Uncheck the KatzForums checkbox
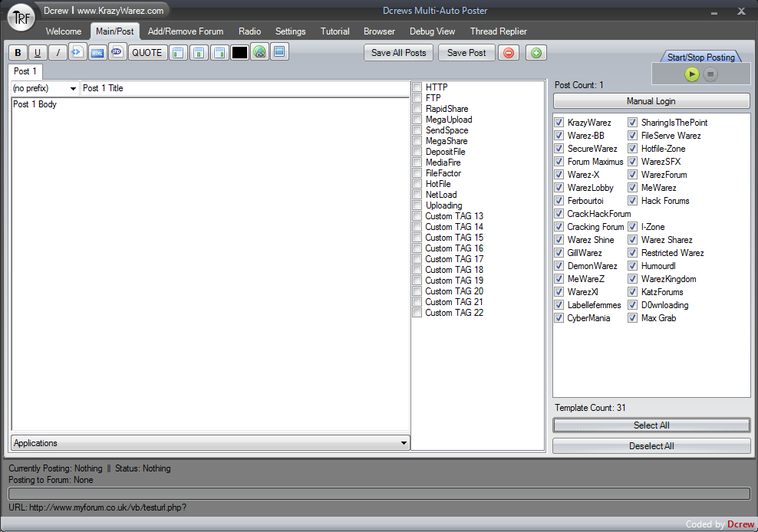This screenshot has width=758, height=532. coord(632,292)
